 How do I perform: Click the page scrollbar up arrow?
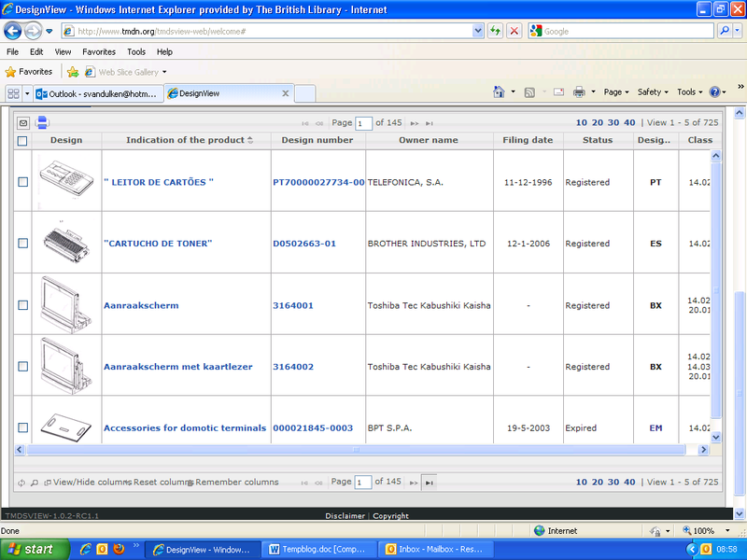pyautogui.click(x=740, y=113)
